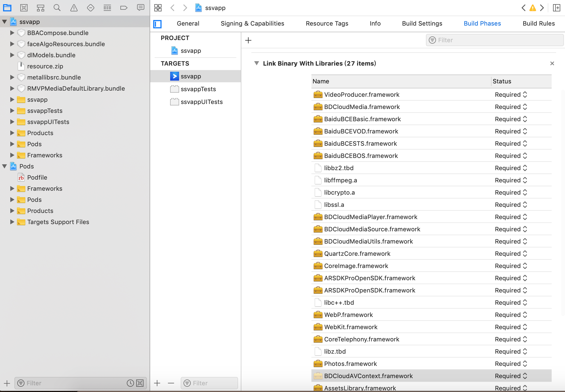The width and height of the screenshot is (565, 392).
Task: Hide the project and targets list sidebar
Action: pos(157,24)
